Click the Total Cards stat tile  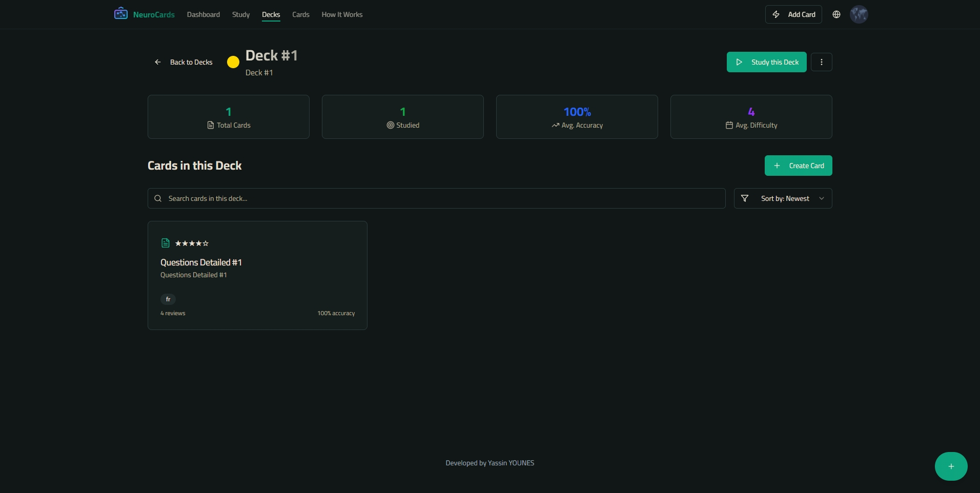[229, 117]
